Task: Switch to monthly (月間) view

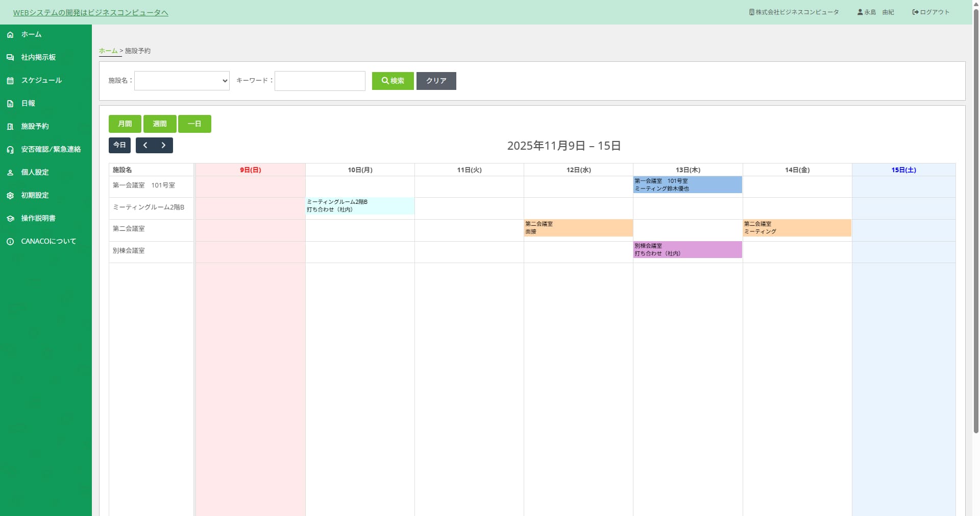Action: 125,124
